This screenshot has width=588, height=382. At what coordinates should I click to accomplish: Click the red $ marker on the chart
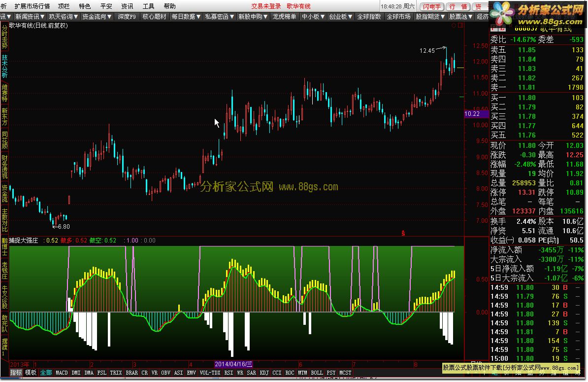coord(403,233)
